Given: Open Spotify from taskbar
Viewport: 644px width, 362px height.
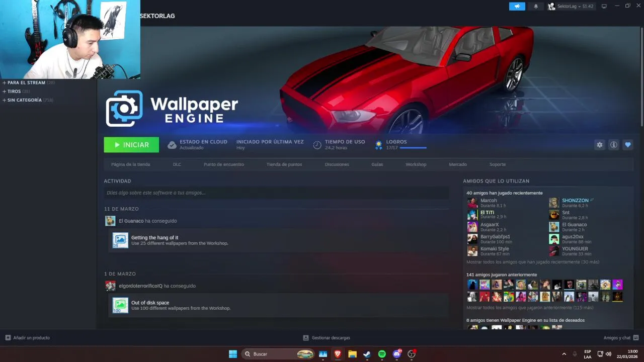Looking at the screenshot, I should tap(382, 354).
